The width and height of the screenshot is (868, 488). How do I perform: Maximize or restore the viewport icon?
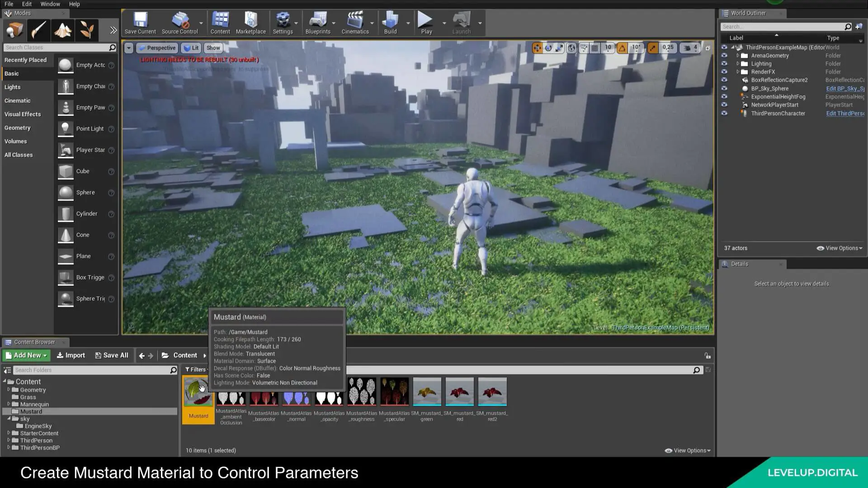pos(708,48)
